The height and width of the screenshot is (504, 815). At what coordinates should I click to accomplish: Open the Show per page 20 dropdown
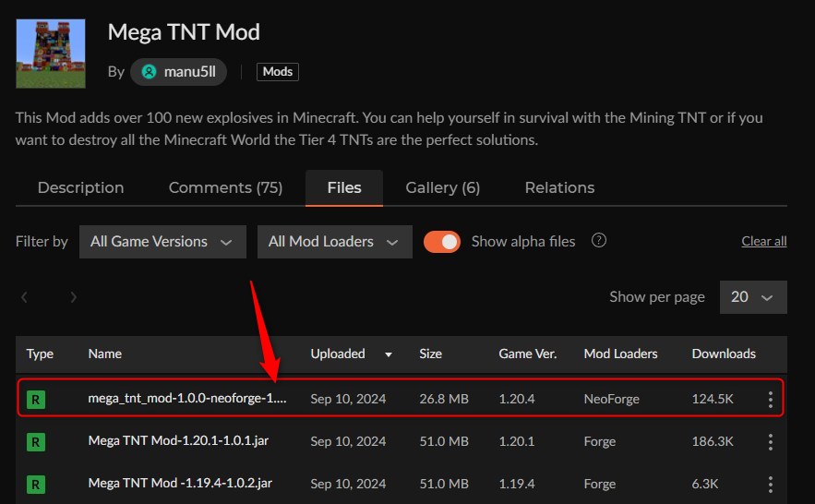point(753,297)
